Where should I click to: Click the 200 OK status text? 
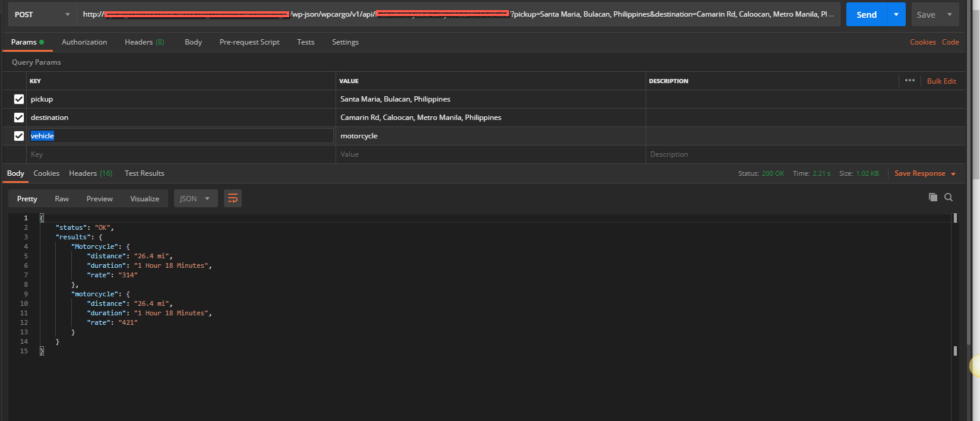[773, 173]
